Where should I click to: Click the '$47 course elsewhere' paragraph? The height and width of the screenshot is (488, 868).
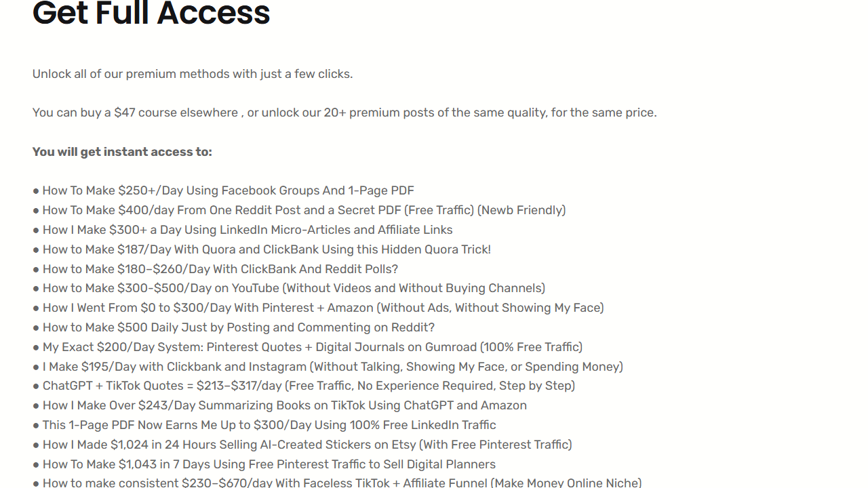pos(344,113)
